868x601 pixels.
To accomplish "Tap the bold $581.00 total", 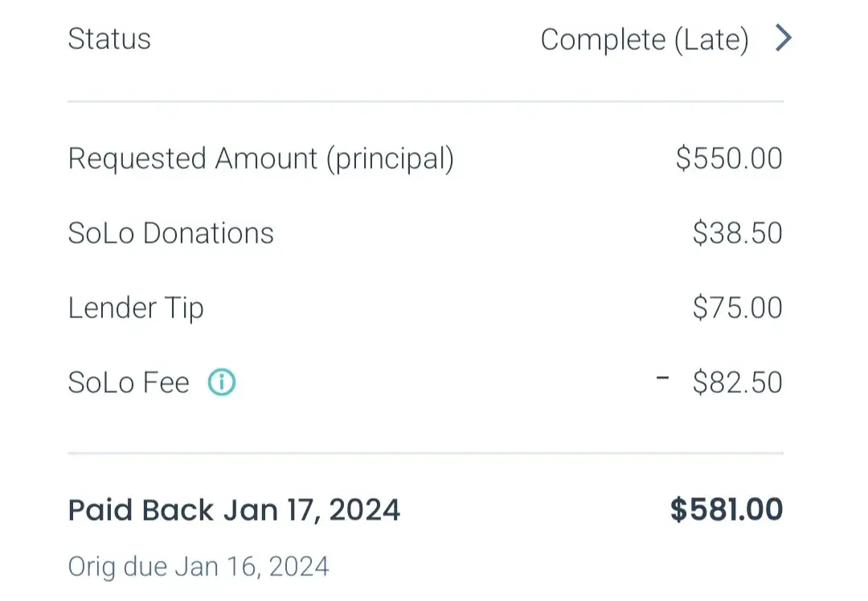I will (726, 510).
